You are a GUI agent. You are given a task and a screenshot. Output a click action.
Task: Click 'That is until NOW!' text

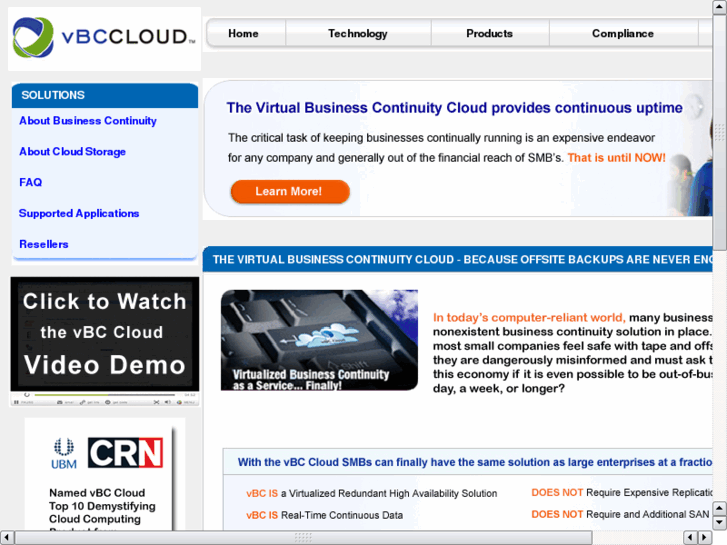click(x=616, y=158)
